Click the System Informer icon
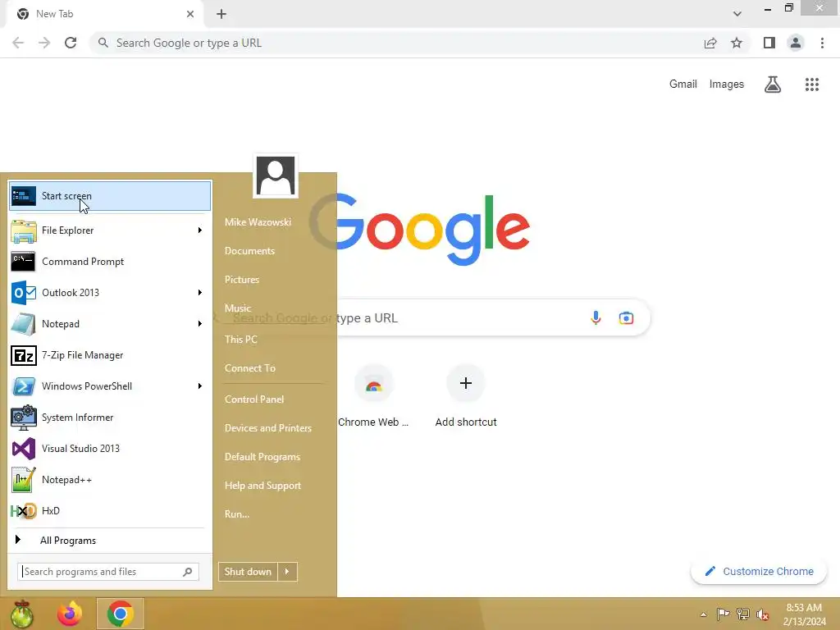 click(x=24, y=418)
